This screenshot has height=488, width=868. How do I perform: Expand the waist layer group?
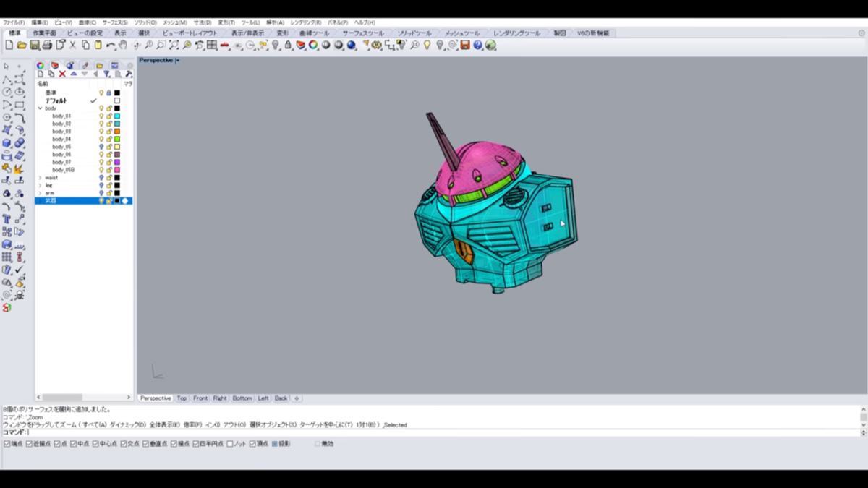click(40, 178)
